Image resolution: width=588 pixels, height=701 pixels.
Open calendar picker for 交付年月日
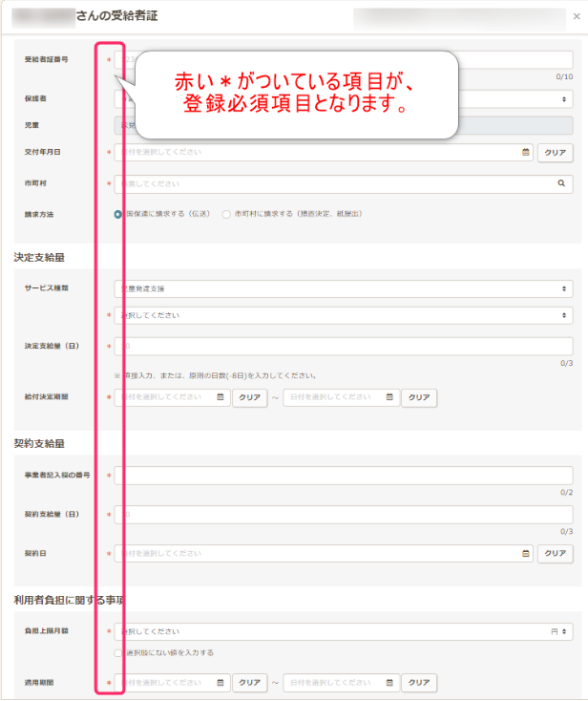526,152
